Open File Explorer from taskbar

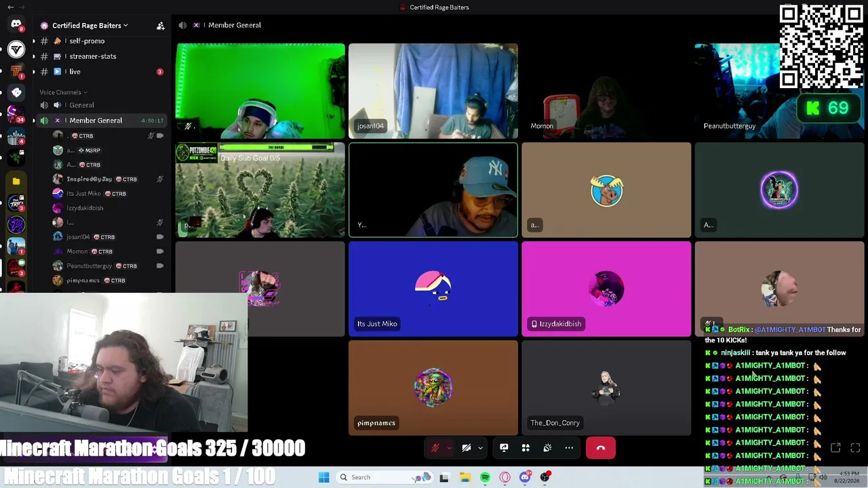click(x=465, y=477)
